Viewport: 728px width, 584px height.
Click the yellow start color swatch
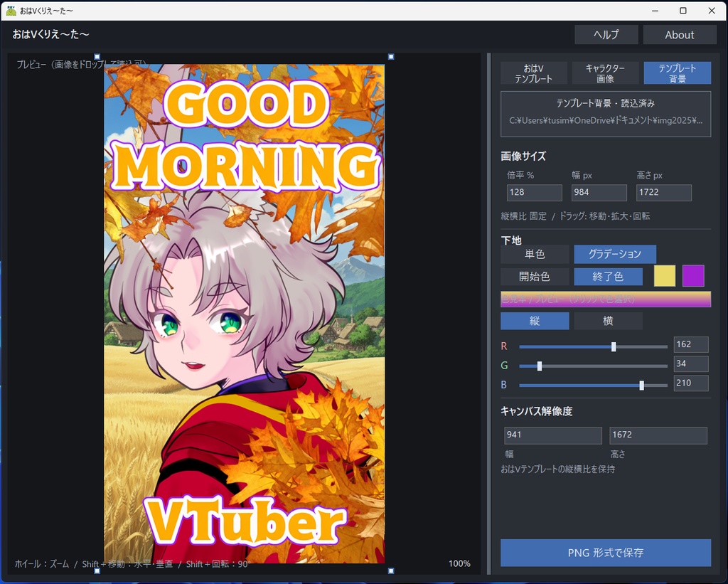pyautogui.click(x=665, y=276)
